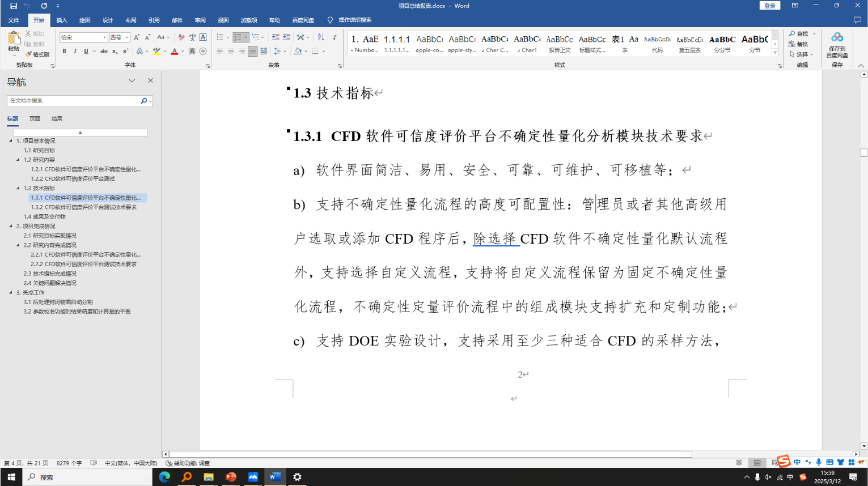
Task: Toggle bold formatting
Action: tap(65, 51)
